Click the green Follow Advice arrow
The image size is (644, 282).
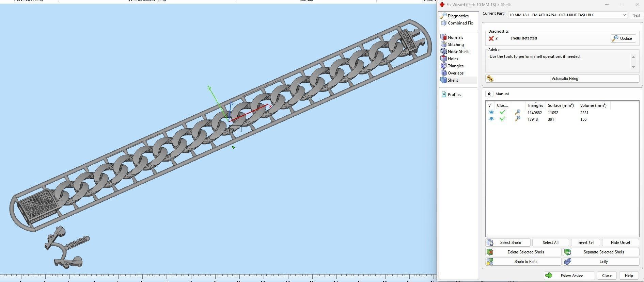tap(548, 276)
